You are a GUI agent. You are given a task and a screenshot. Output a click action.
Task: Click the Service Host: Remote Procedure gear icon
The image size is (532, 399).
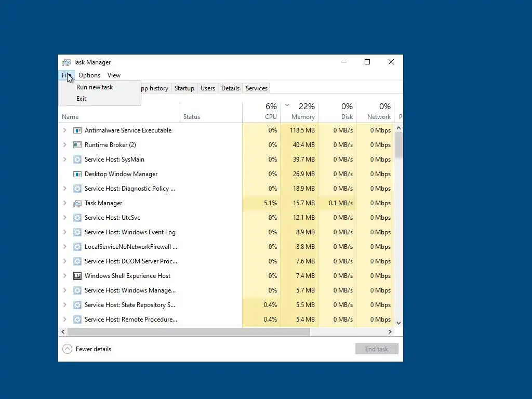pyautogui.click(x=77, y=320)
